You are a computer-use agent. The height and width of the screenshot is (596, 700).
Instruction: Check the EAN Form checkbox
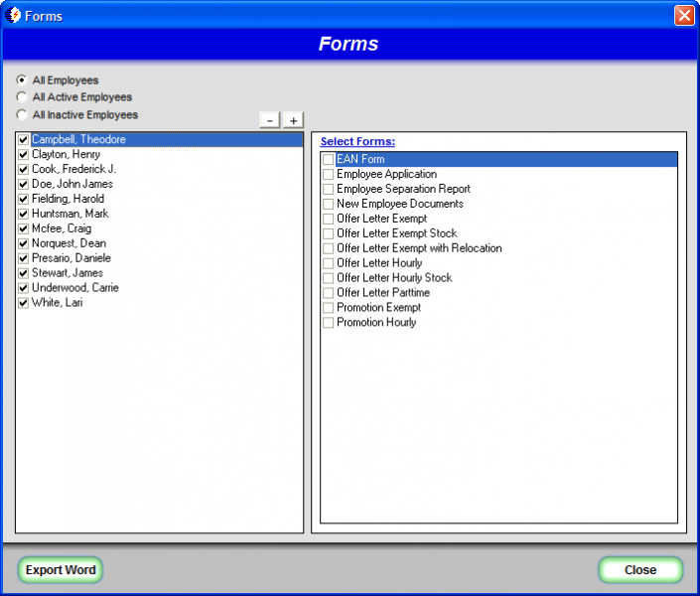328,159
